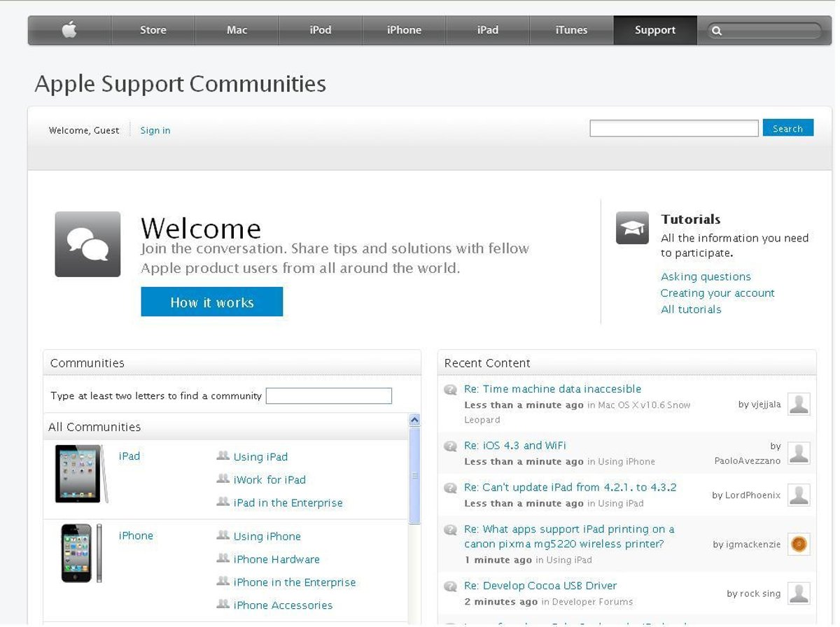
Task: Open the Store navigation tab
Action: coord(153,30)
